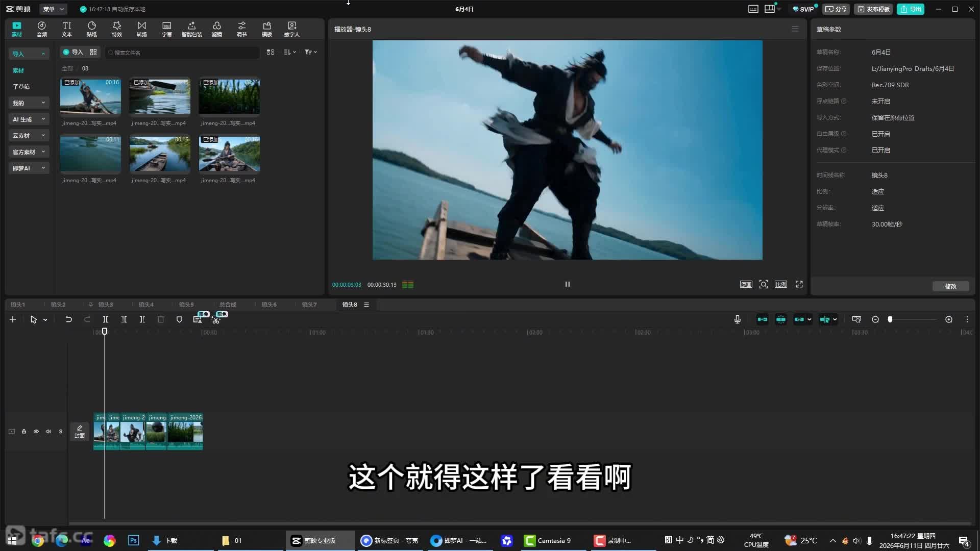Open the 转场 transitions icon
The width and height of the screenshot is (980, 551).
click(142, 29)
